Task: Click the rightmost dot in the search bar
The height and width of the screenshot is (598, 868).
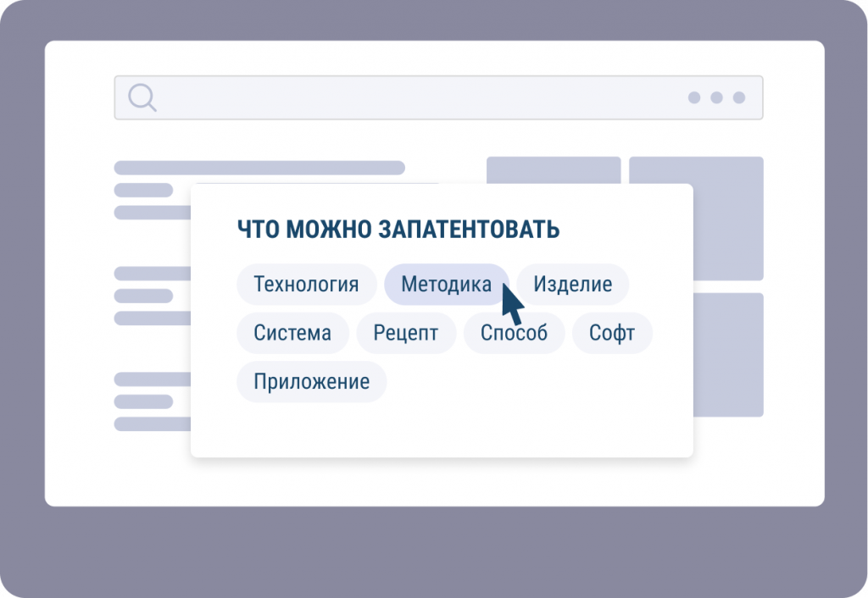Action: tap(739, 97)
